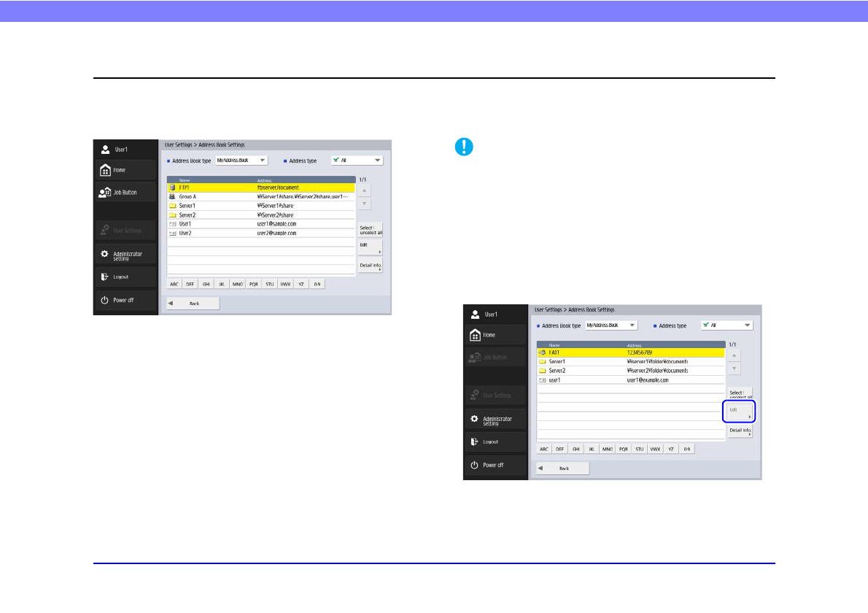Image resolution: width=868 pixels, height=613 pixels.
Task: Click the Group A people icon
Action: click(x=172, y=197)
